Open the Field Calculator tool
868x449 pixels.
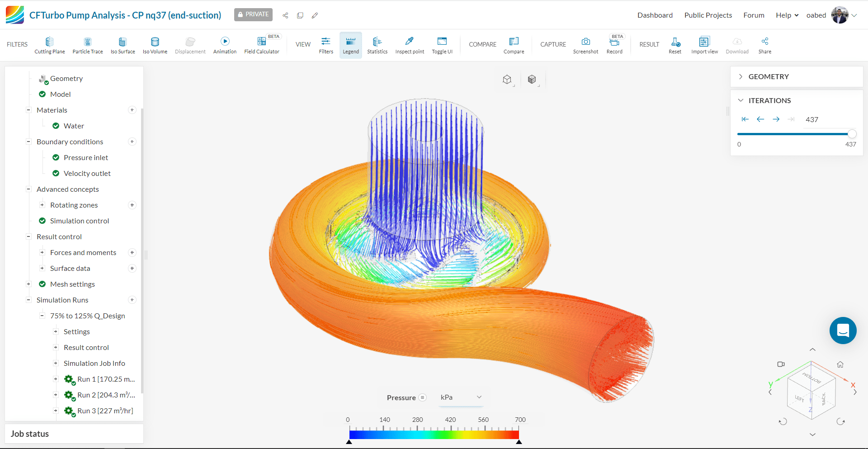(x=262, y=45)
